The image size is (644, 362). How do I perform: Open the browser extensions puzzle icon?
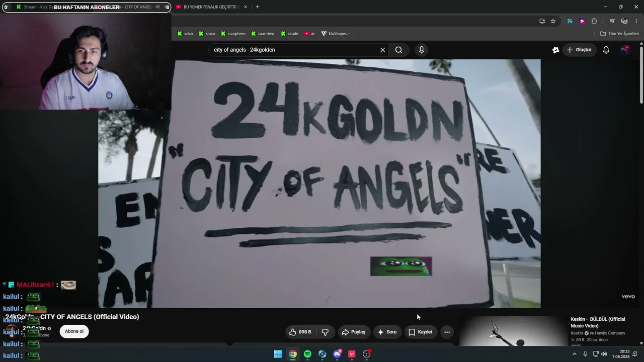coord(594,21)
